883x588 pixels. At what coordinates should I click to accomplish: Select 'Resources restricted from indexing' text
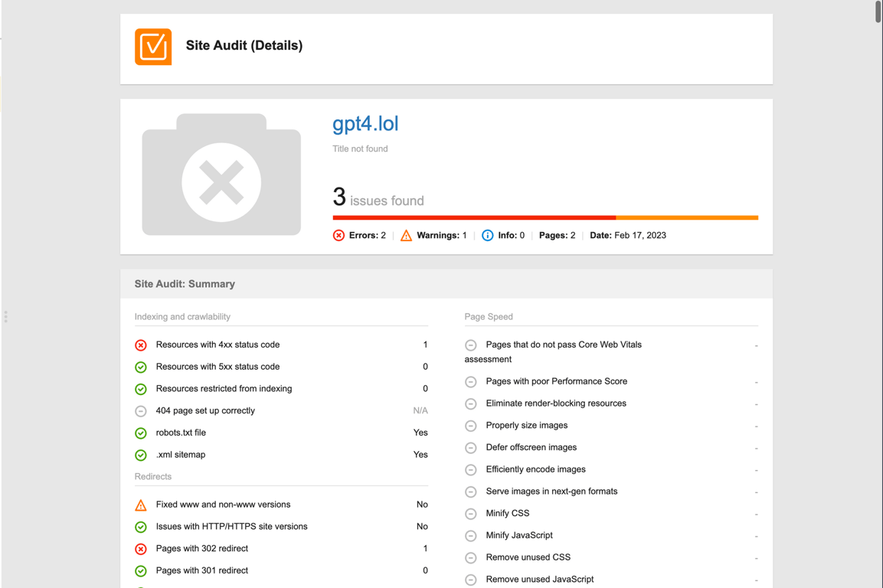tap(224, 389)
